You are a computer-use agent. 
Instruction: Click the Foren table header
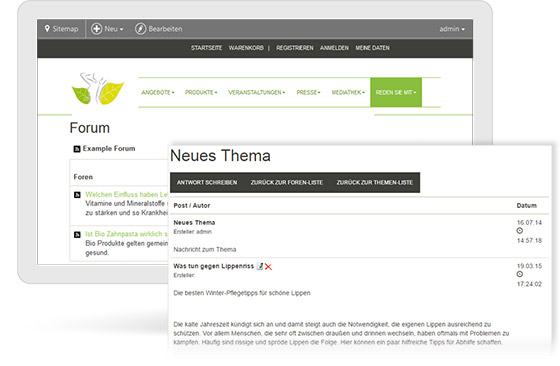click(x=83, y=177)
